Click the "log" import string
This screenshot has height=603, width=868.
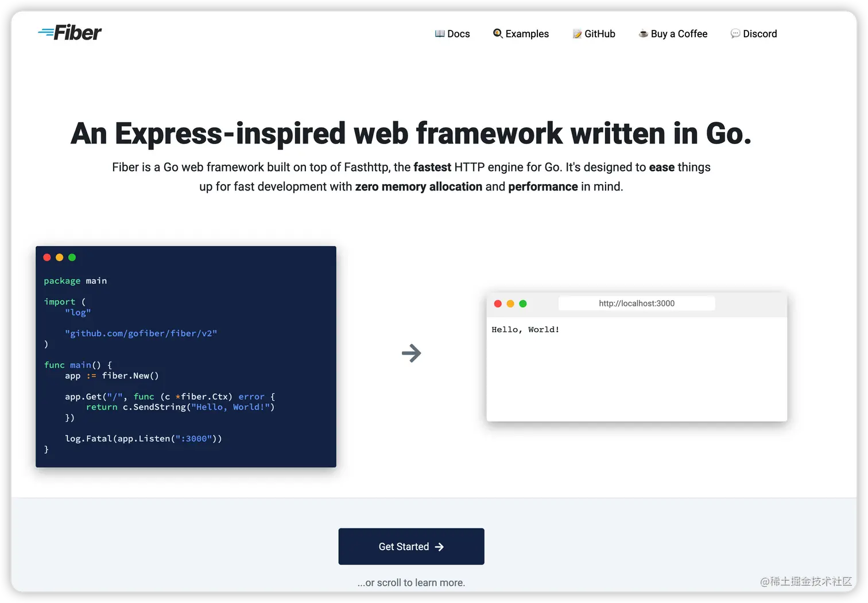coord(77,313)
